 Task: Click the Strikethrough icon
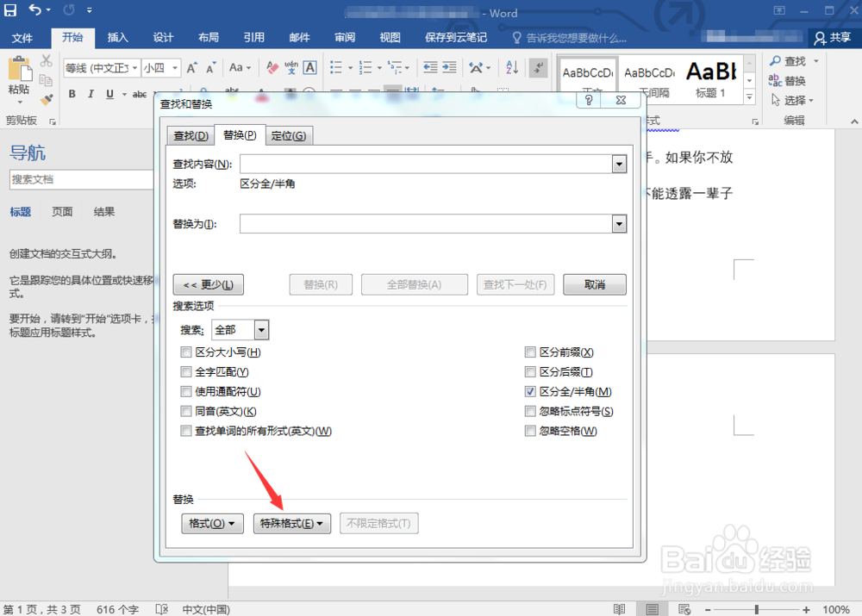pyautogui.click(x=141, y=94)
